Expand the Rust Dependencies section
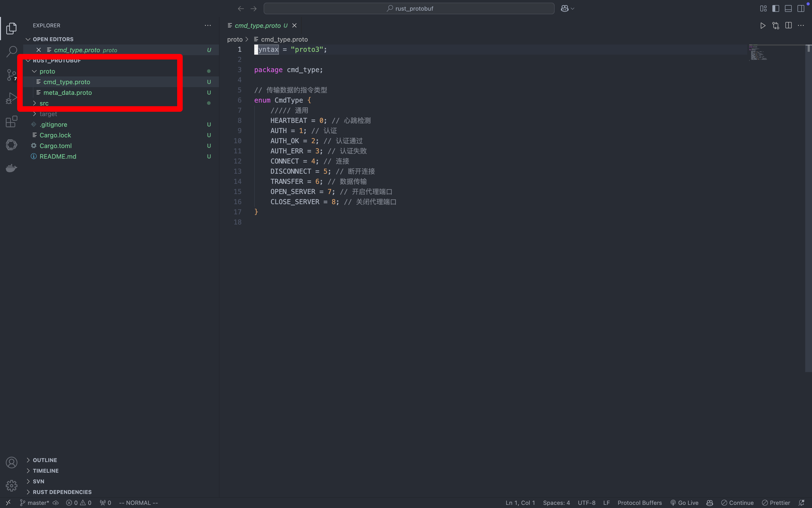This screenshot has width=812, height=508. coord(121,492)
